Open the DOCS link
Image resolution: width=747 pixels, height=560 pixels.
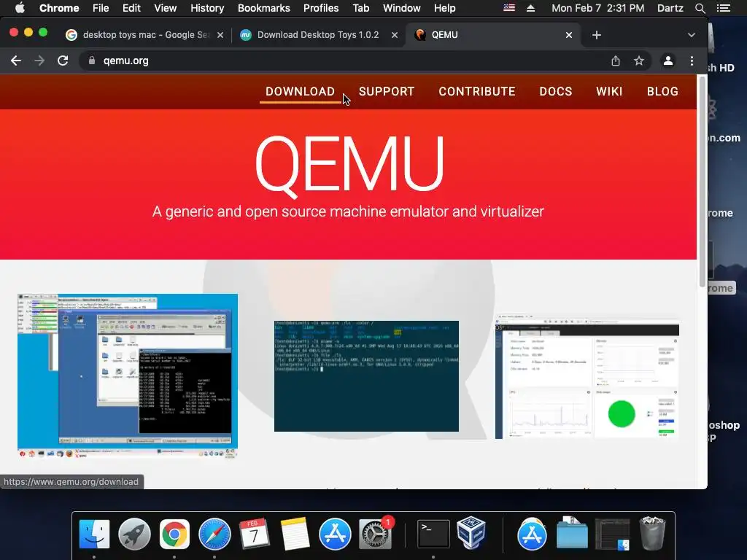point(555,91)
